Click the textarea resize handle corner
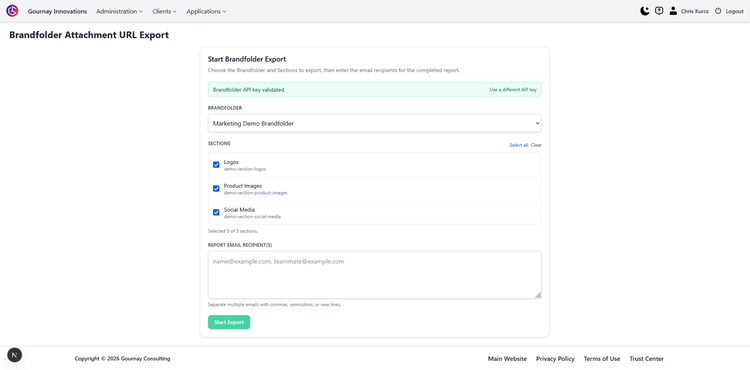This screenshot has height=370, width=750. click(538, 295)
